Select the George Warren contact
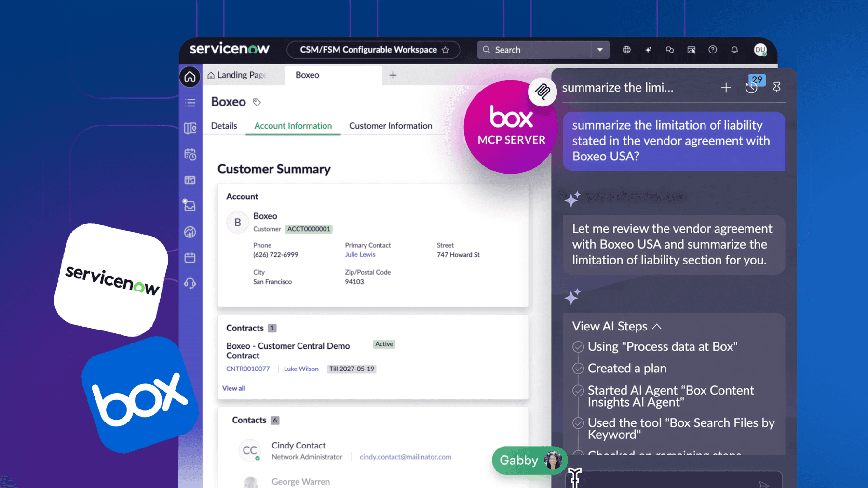 pyautogui.click(x=301, y=482)
